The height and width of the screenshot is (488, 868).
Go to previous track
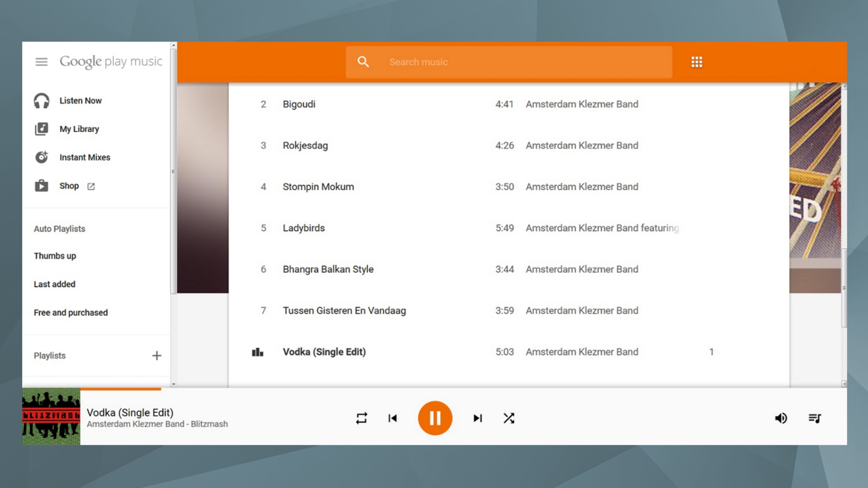tap(392, 418)
